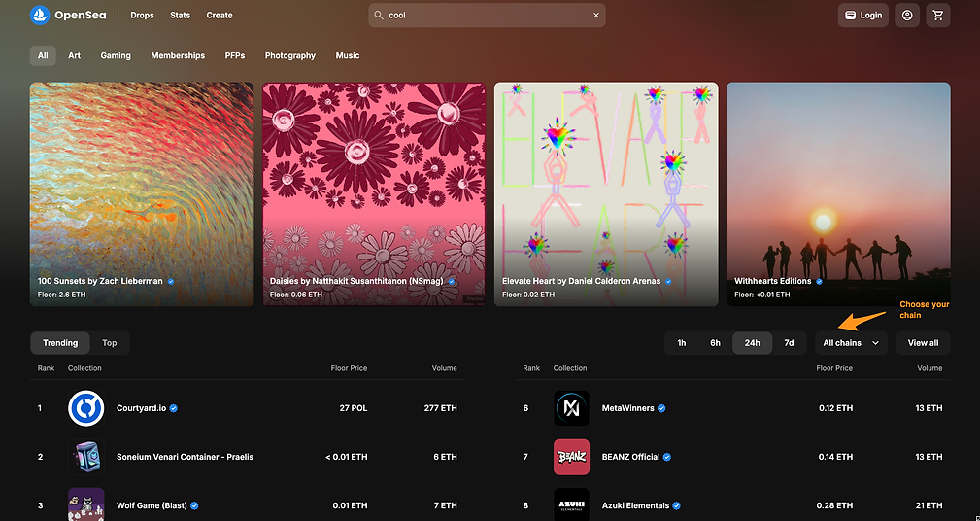Image resolution: width=980 pixels, height=521 pixels.
Task: Select the 1h time range option
Action: [x=682, y=343]
